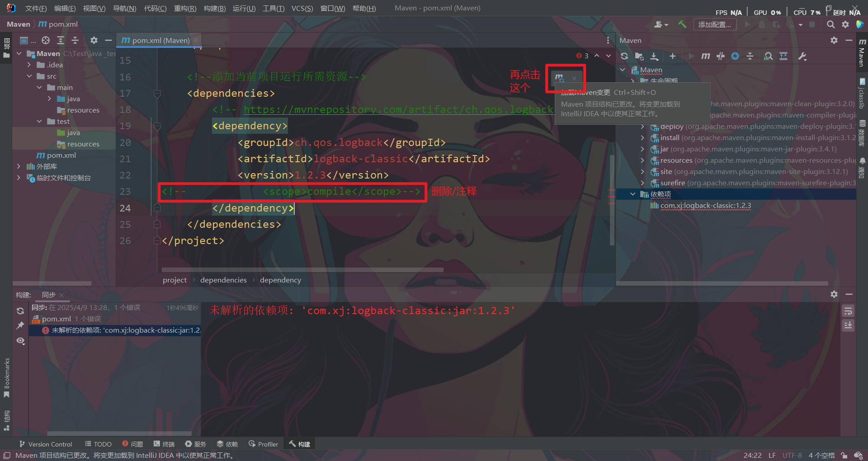This screenshot has width=868, height=461.
Task: Show Maven dependencies diagram icon
Action: click(x=783, y=56)
